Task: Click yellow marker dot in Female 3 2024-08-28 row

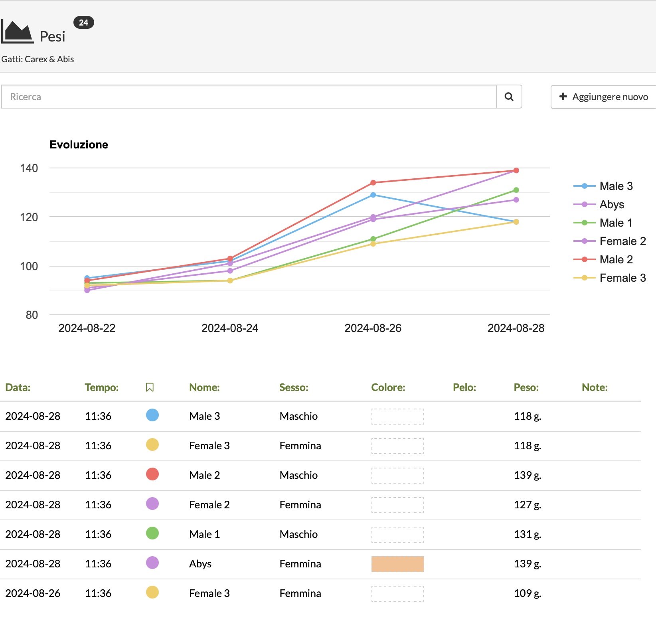Action: (x=152, y=444)
